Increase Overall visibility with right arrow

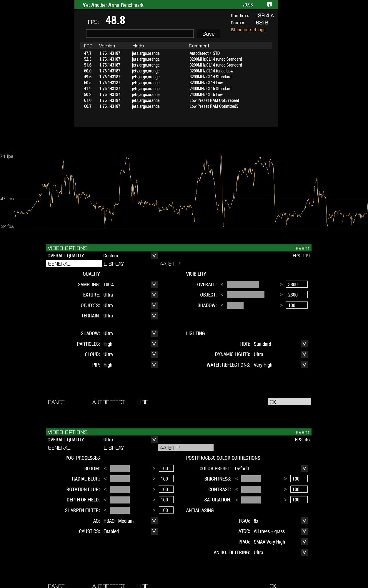(x=281, y=284)
